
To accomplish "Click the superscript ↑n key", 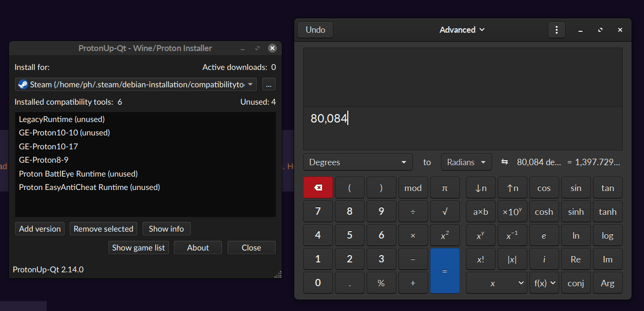I will pos(513,187).
